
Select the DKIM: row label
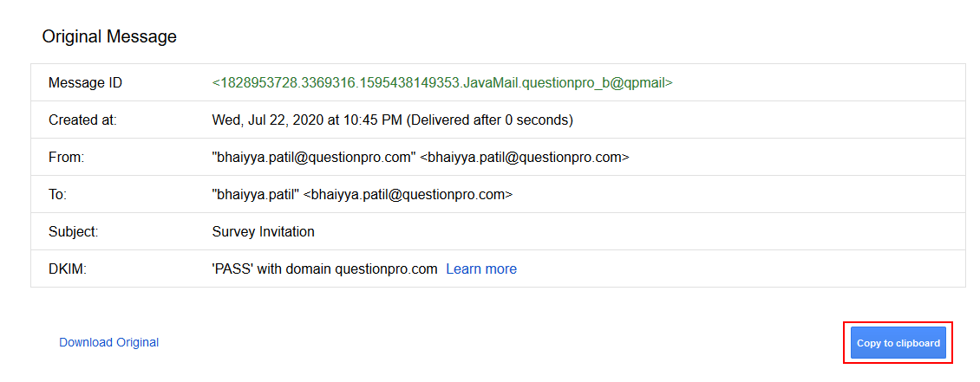pyautogui.click(x=68, y=269)
